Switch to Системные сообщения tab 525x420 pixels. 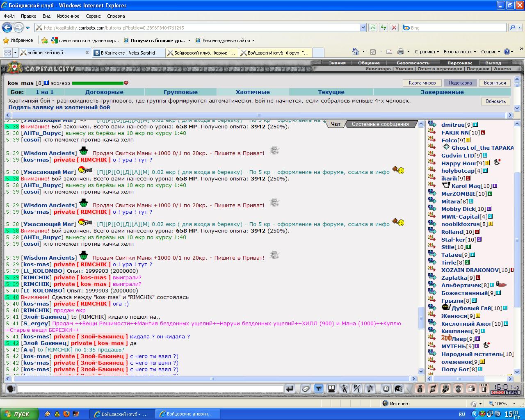(380, 124)
